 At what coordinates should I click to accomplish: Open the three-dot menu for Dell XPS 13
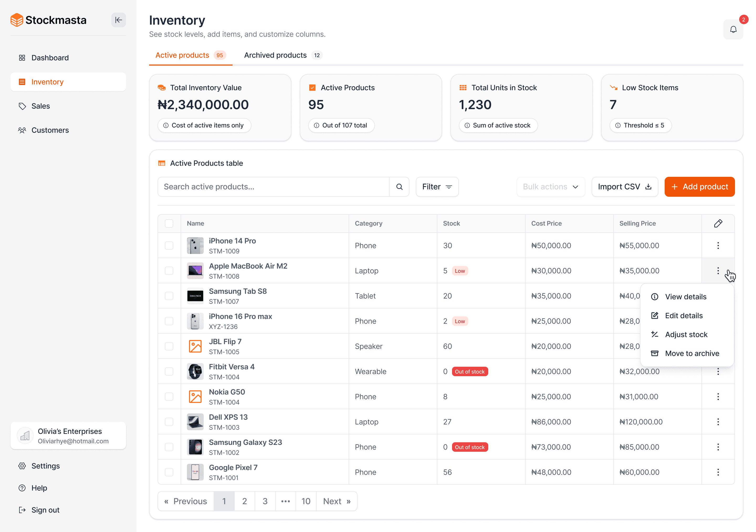pos(718,422)
